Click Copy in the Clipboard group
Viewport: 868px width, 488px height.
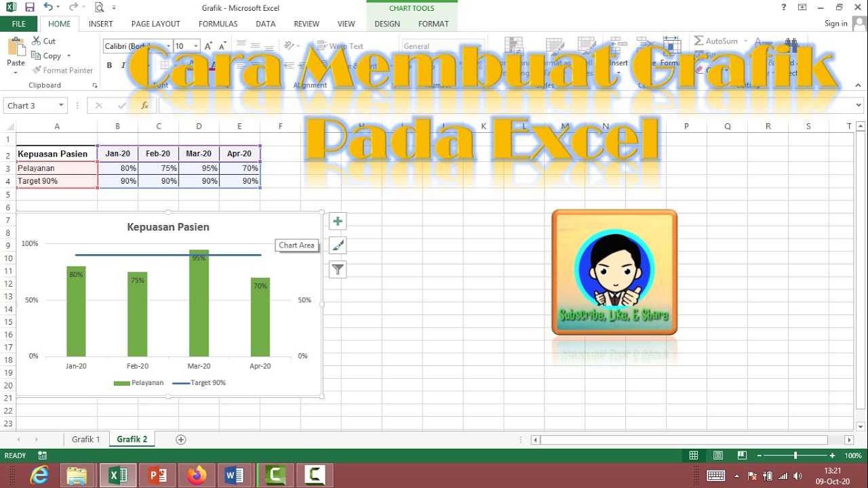(47, 56)
